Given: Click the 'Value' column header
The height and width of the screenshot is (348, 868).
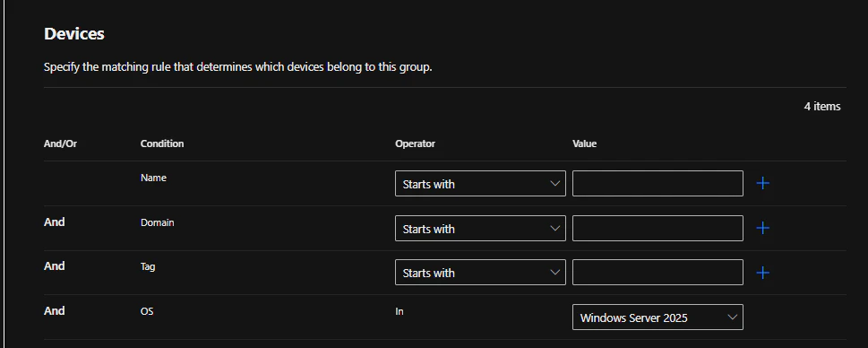Looking at the screenshot, I should coord(584,144).
